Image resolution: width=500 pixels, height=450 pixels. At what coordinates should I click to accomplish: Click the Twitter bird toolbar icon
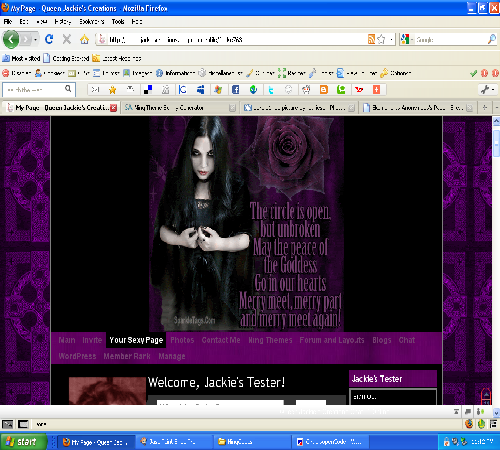pyautogui.click(x=271, y=90)
